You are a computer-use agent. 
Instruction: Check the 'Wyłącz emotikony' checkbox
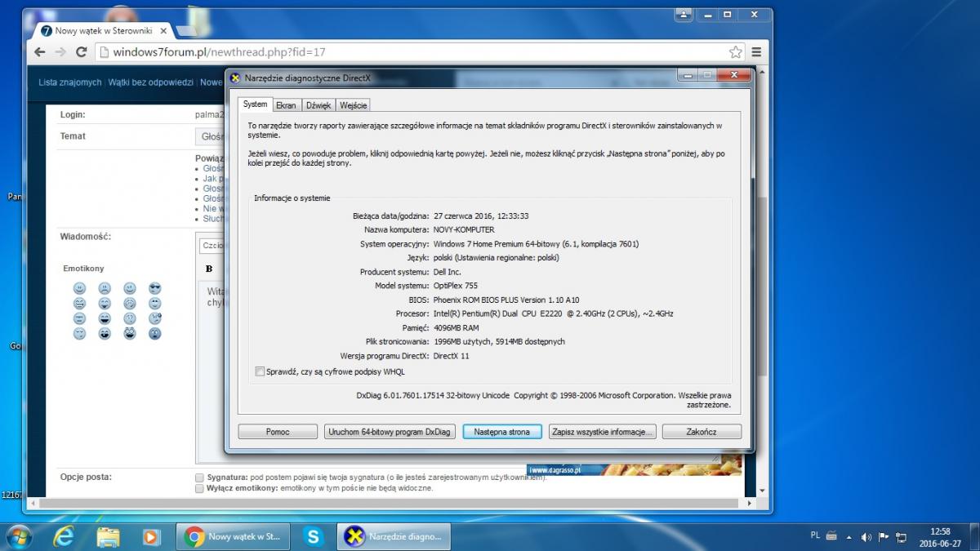(x=200, y=488)
